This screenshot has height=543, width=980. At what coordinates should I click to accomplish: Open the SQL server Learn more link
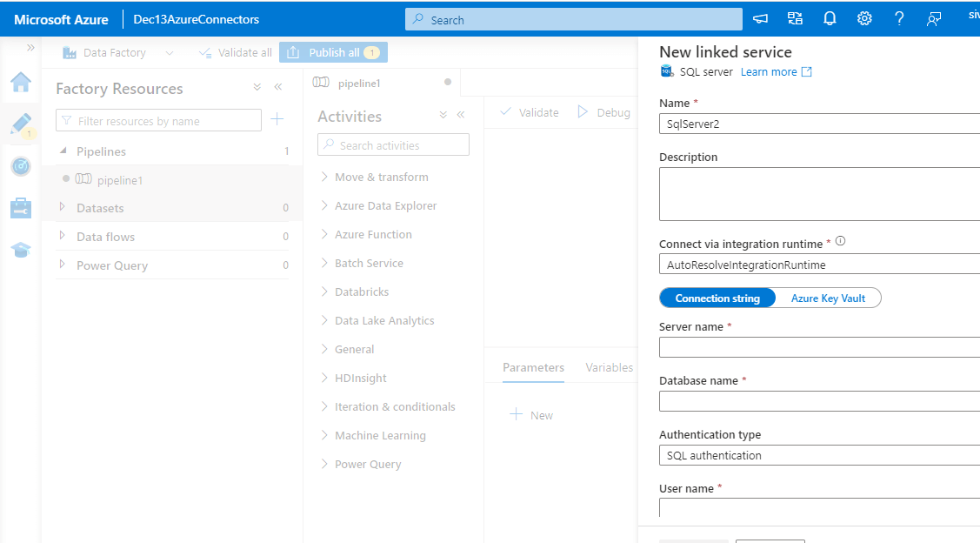(x=769, y=71)
